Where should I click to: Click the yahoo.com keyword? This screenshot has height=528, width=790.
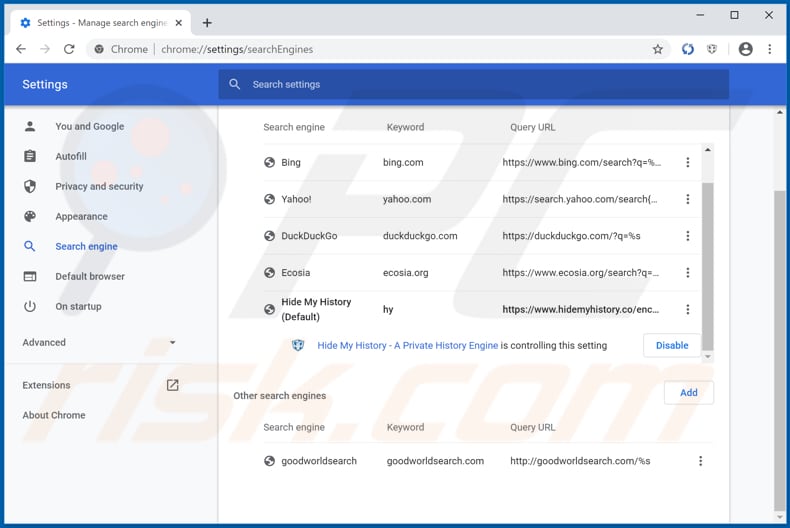407,199
